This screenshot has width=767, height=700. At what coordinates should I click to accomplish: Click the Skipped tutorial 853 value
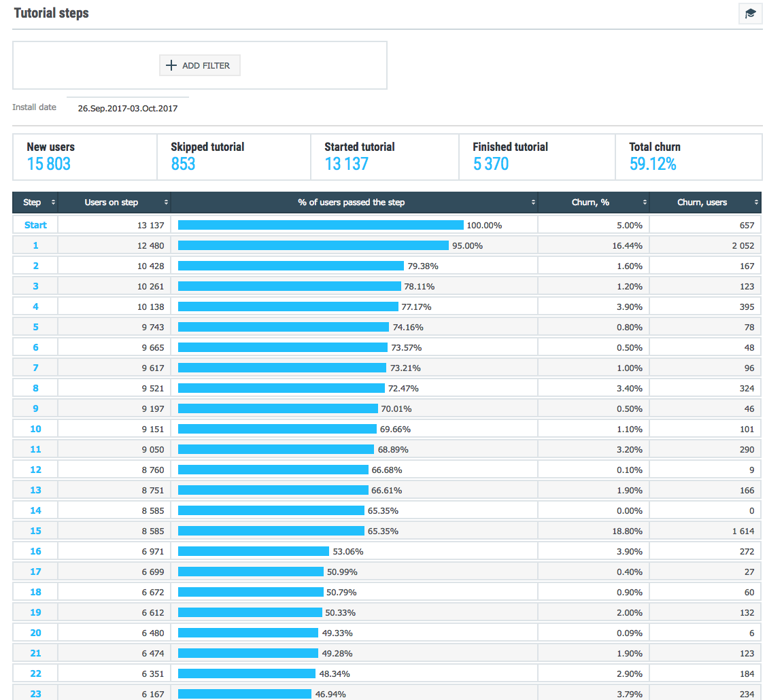pyautogui.click(x=183, y=164)
